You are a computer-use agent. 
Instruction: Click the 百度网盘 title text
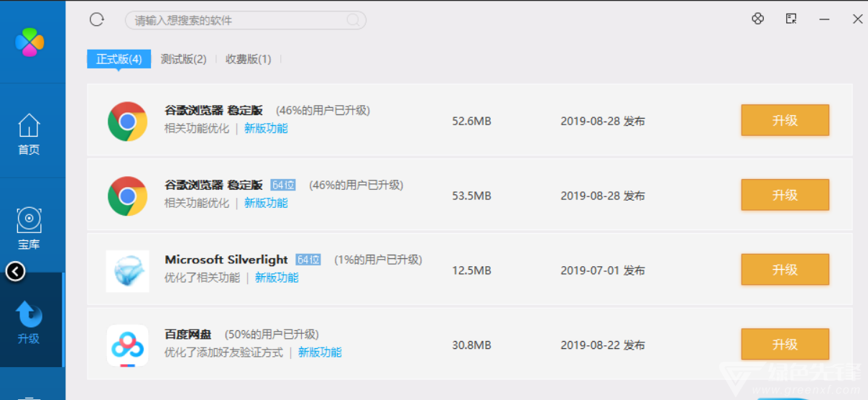click(188, 335)
